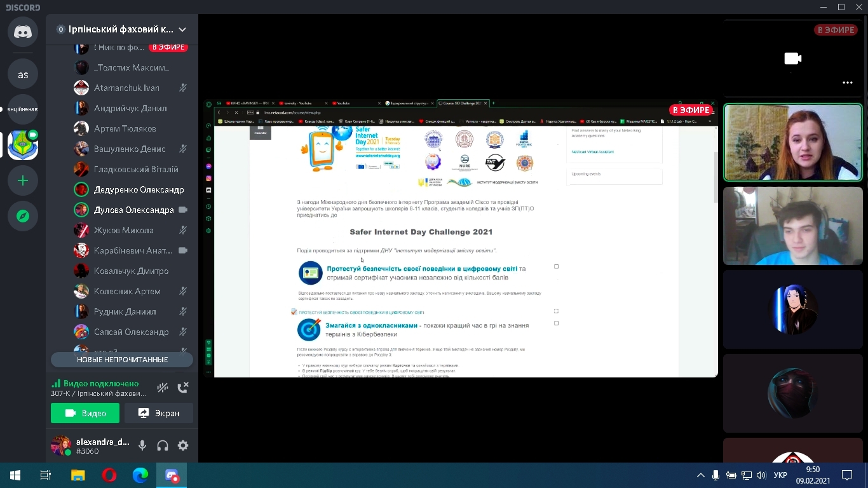Open more options on the top video tile
The image size is (868, 488).
point(847,83)
